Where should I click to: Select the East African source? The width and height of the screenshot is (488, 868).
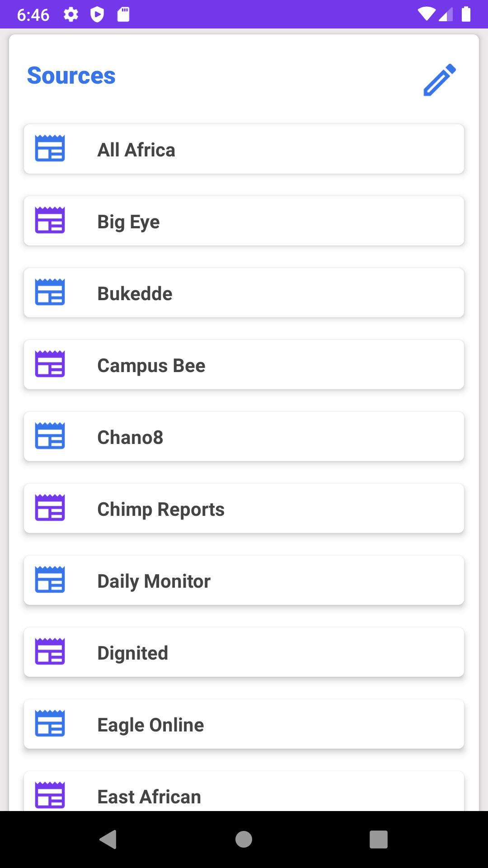(244, 793)
